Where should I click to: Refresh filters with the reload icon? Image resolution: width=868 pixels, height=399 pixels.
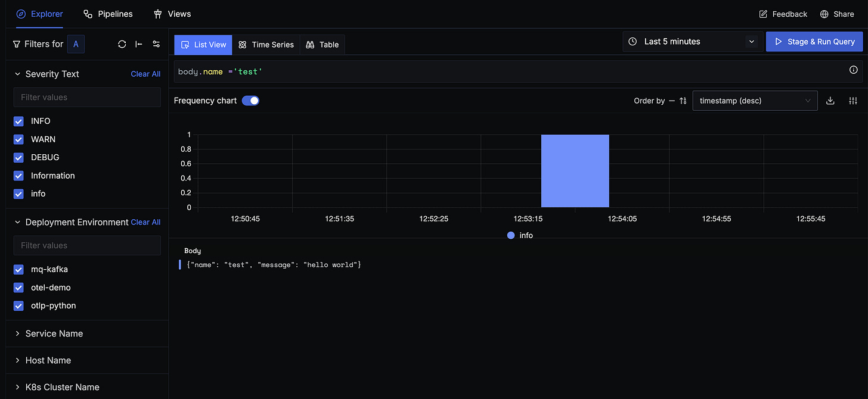coord(122,44)
